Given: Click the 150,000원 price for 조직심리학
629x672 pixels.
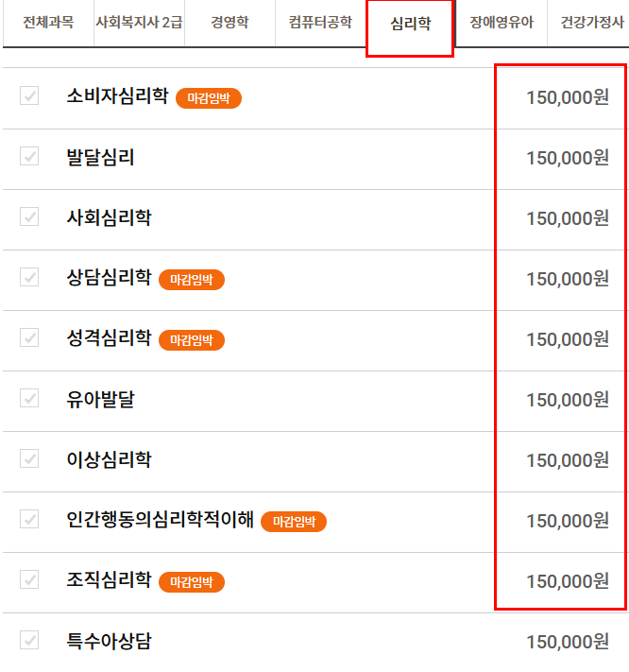Looking at the screenshot, I should pyautogui.click(x=568, y=581).
